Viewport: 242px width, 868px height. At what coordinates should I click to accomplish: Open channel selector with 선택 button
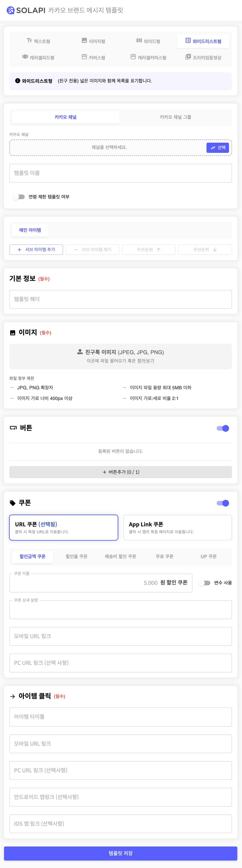click(218, 148)
